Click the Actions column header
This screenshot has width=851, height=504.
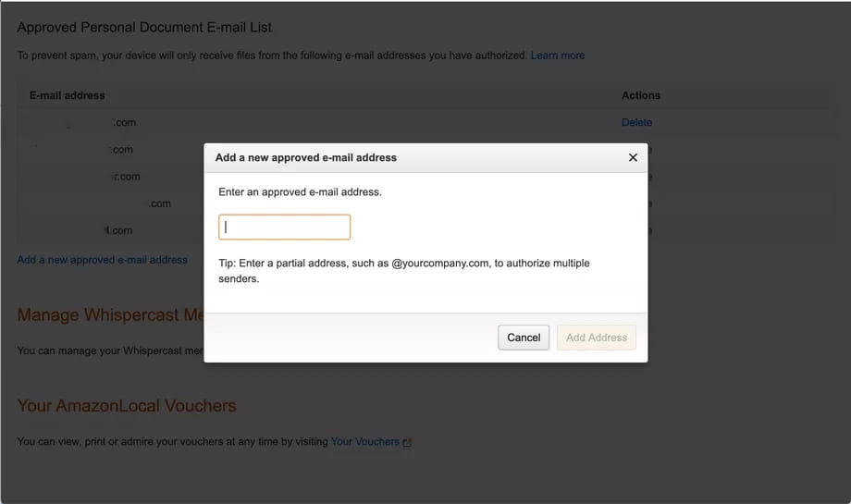tap(641, 95)
